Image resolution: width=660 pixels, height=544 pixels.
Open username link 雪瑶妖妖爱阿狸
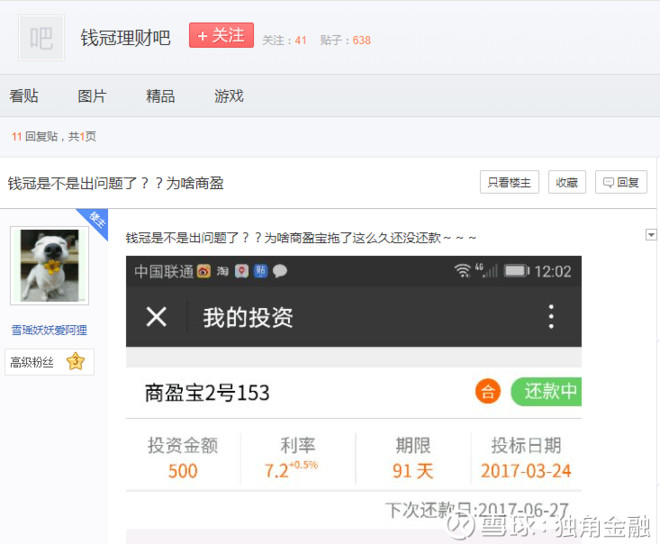coord(49,330)
